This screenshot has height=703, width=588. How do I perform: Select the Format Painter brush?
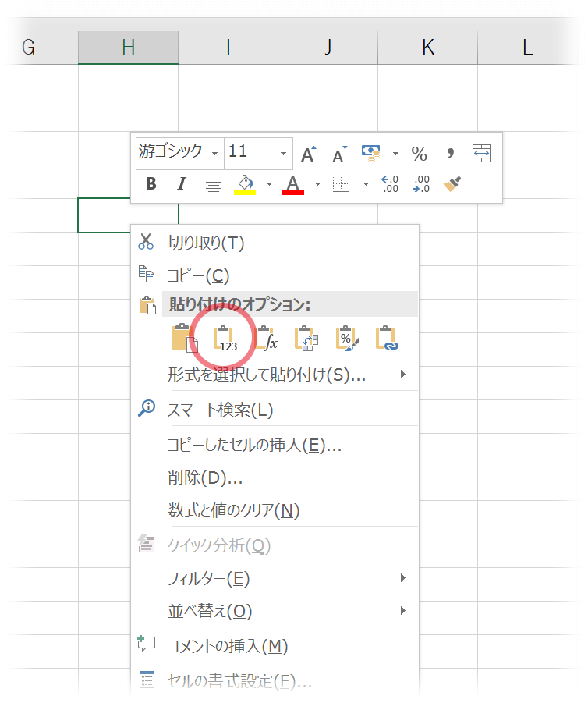tap(452, 184)
